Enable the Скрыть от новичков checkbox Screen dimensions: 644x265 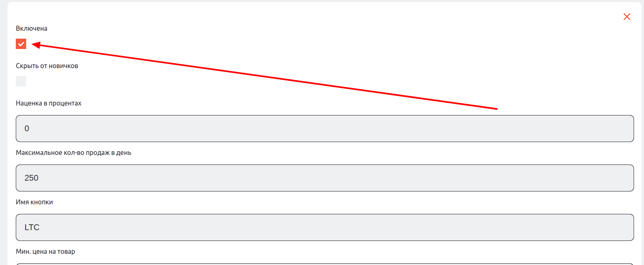tap(21, 81)
